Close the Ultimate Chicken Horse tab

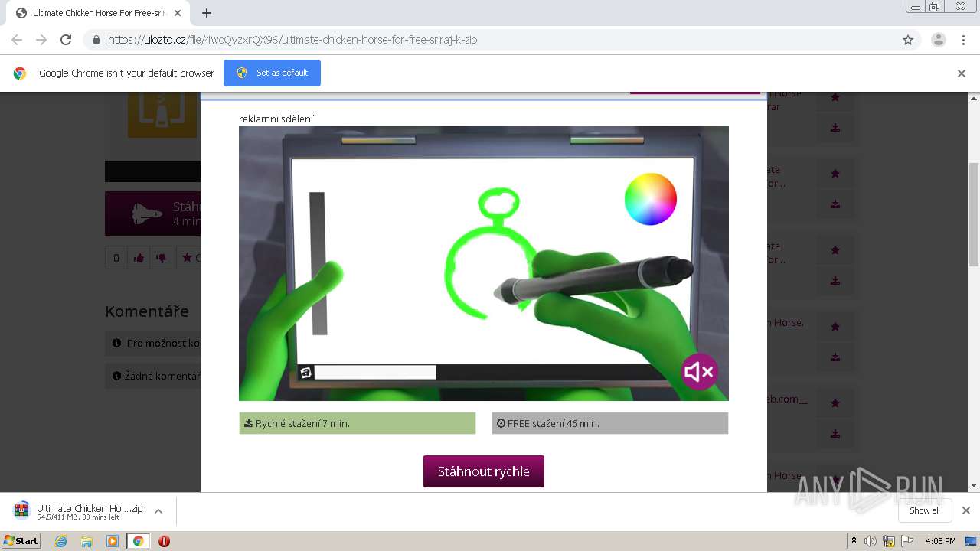[x=178, y=13]
